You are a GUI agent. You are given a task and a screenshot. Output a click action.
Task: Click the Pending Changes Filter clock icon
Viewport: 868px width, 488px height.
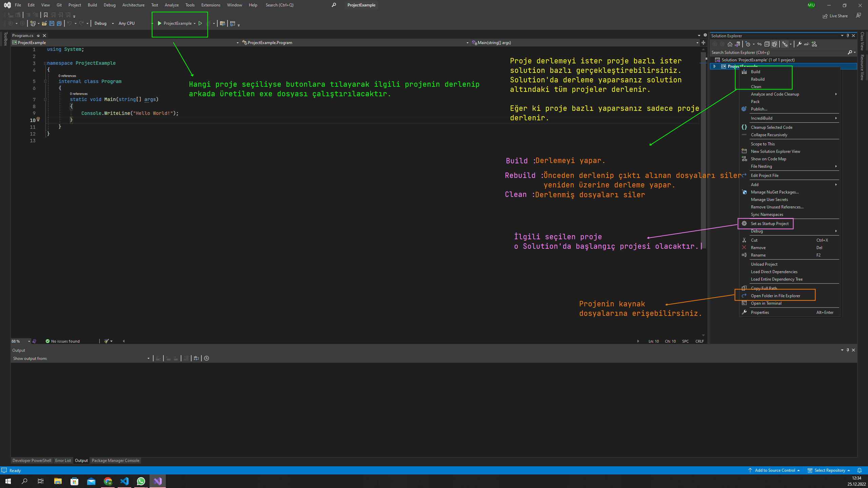point(748,44)
